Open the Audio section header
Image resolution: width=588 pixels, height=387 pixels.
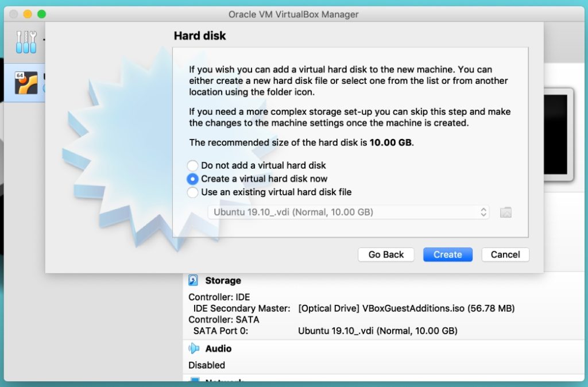click(218, 349)
